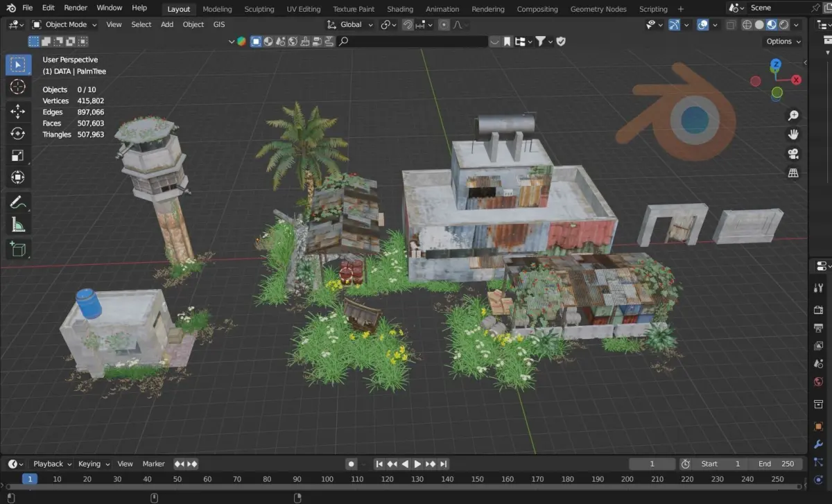Open filter funnel dropdown
Screen dimensions: 832x504
click(544, 41)
